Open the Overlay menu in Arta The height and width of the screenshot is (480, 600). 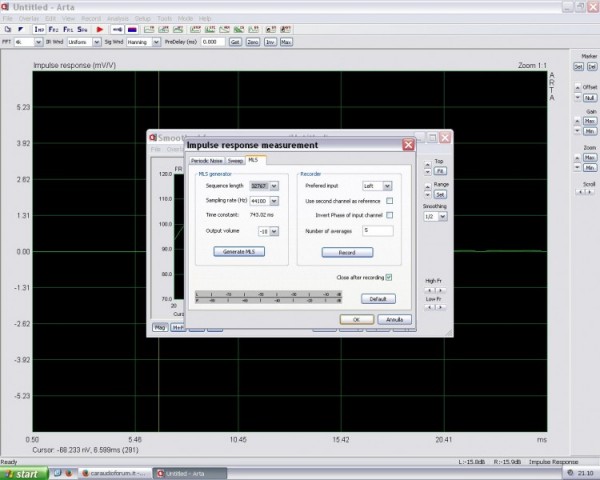[29, 18]
